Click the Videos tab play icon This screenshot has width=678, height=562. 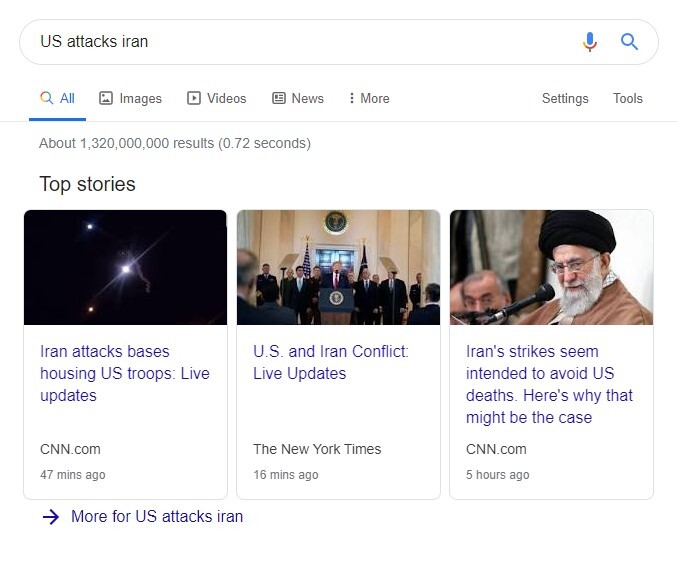(x=194, y=98)
